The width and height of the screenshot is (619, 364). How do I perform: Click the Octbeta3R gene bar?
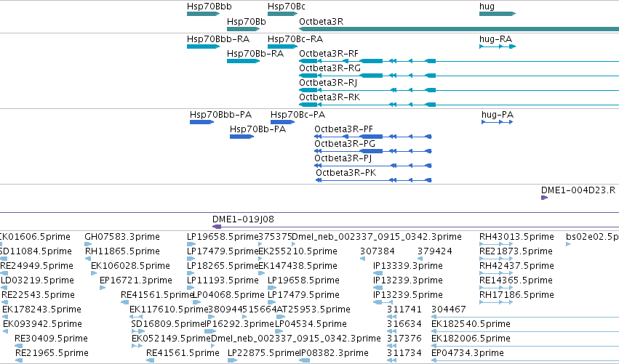(x=459, y=29)
